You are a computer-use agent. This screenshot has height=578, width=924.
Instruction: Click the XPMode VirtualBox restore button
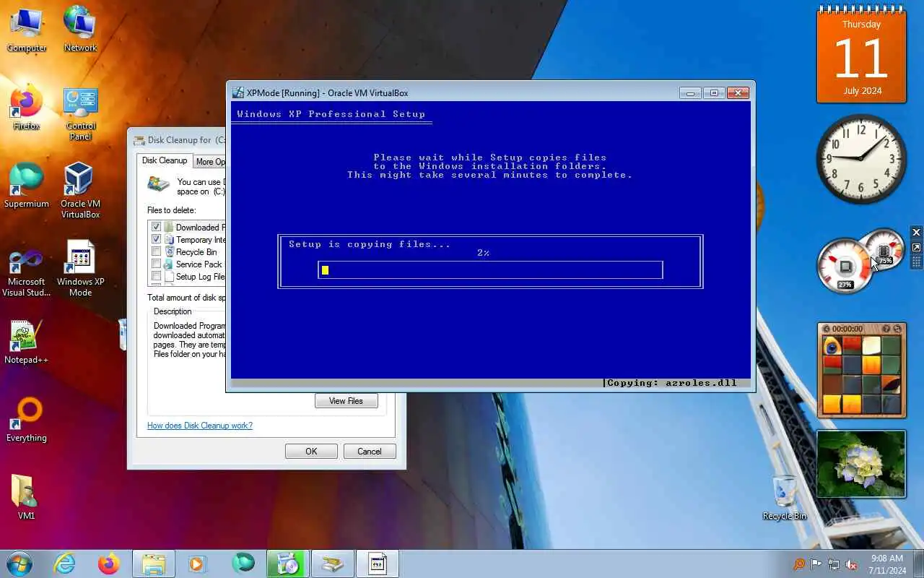click(714, 92)
